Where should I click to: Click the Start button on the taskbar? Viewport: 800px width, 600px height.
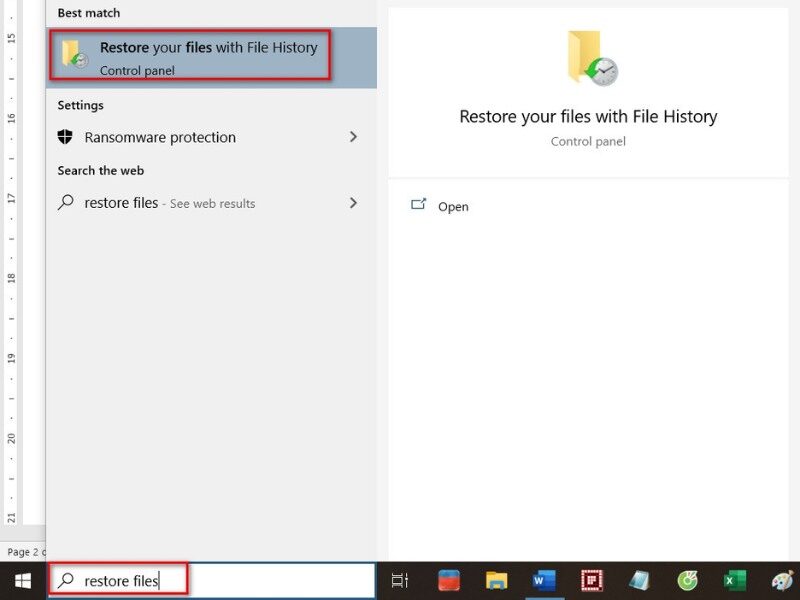pos(22,580)
